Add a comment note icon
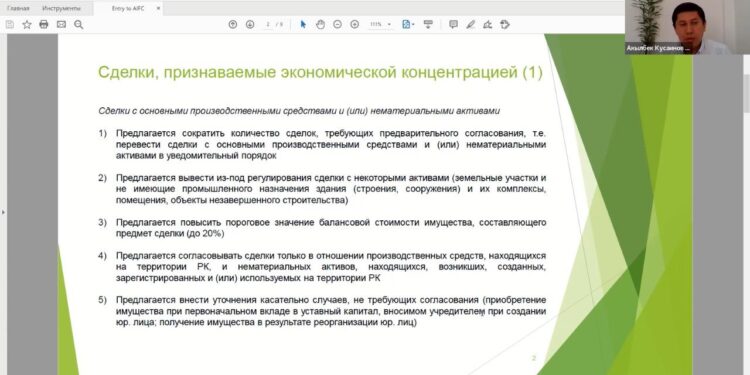 pos(453,24)
